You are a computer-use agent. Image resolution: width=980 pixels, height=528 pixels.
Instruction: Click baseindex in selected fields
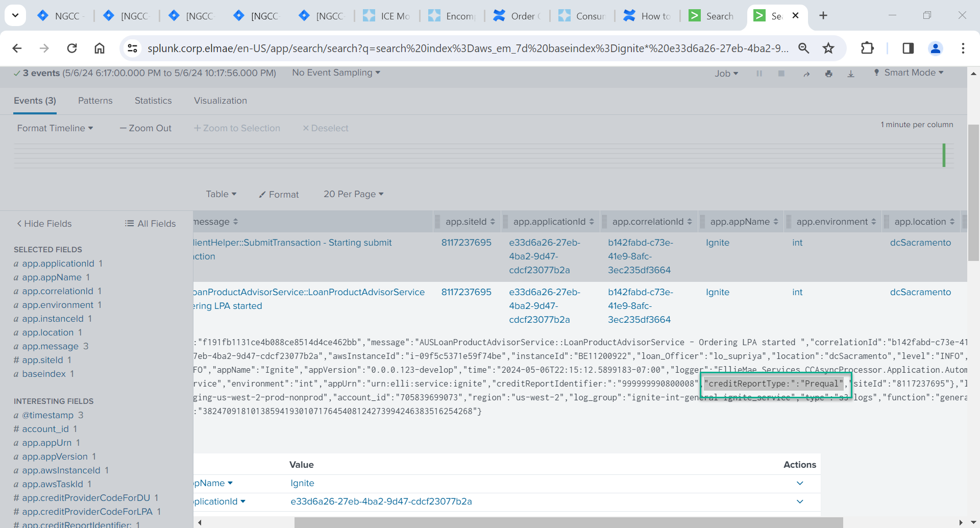click(44, 374)
